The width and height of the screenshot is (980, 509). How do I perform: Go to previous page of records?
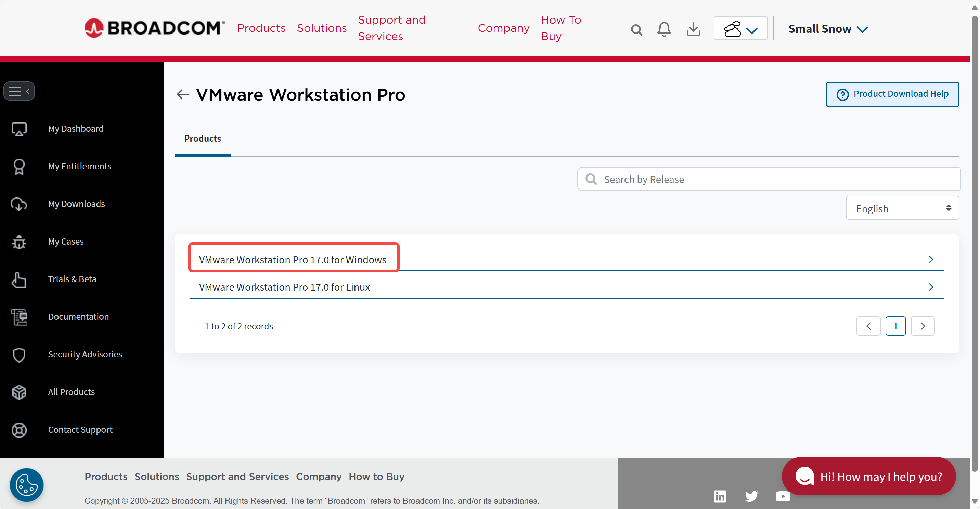(x=868, y=326)
